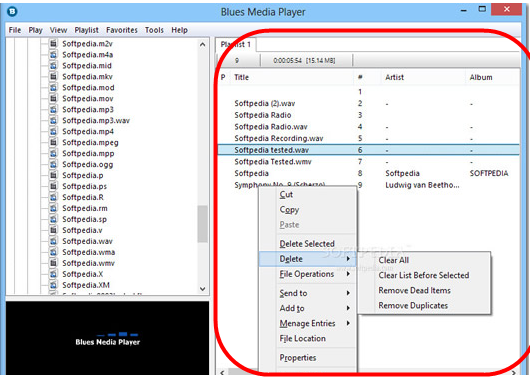Choose Clear List Before Selected
This screenshot has height=380, width=530.
click(424, 275)
